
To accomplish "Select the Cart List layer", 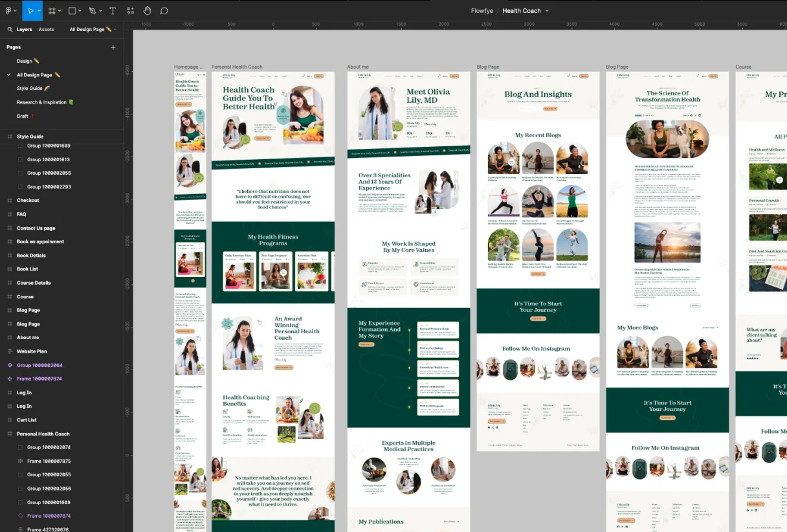I will pyautogui.click(x=27, y=420).
